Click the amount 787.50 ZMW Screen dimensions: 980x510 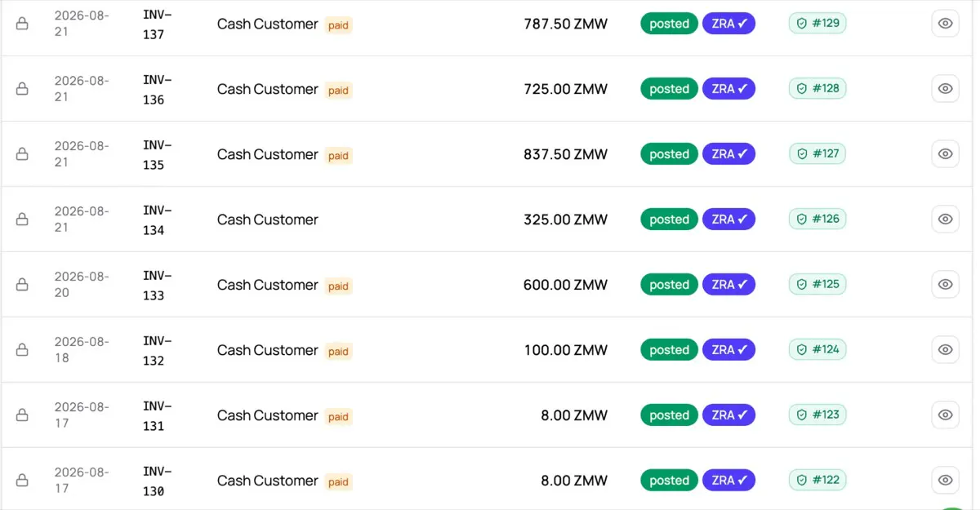click(x=565, y=24)
